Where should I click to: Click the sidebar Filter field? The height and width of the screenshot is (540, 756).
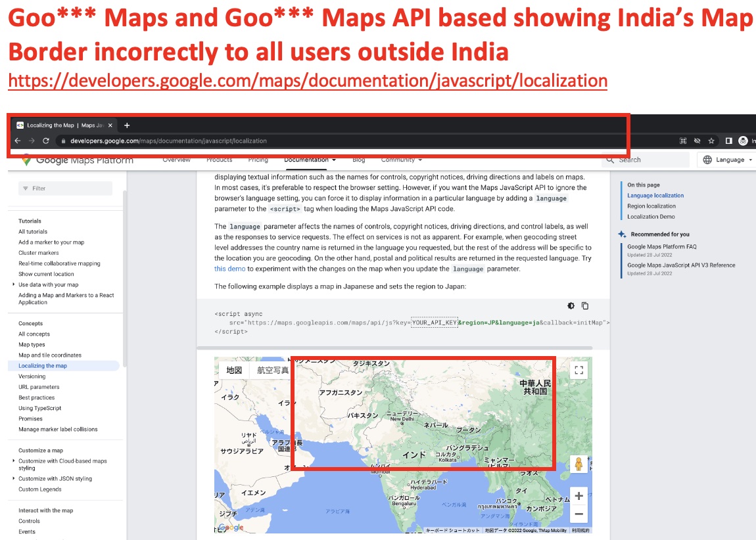pyautogui.click(x=65, y=189)
